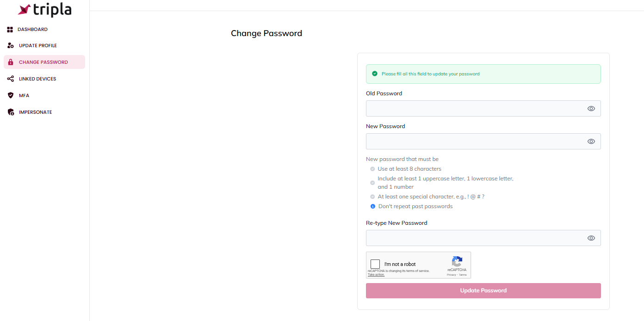644x321 pixels.
Task: Click the Linked Devices share icon
Action: (11, 79)
